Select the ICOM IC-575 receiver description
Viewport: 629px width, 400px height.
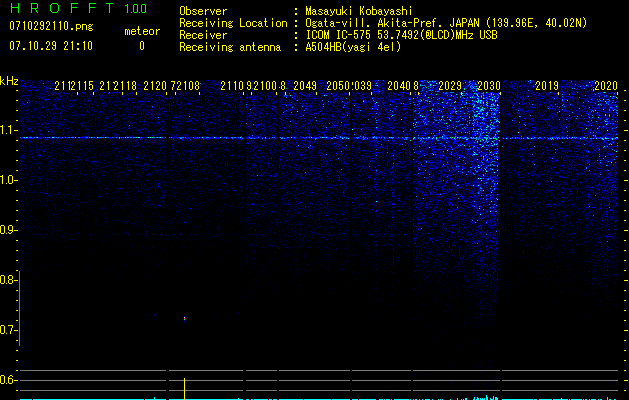pyautogui.click(x=401, y=35)
